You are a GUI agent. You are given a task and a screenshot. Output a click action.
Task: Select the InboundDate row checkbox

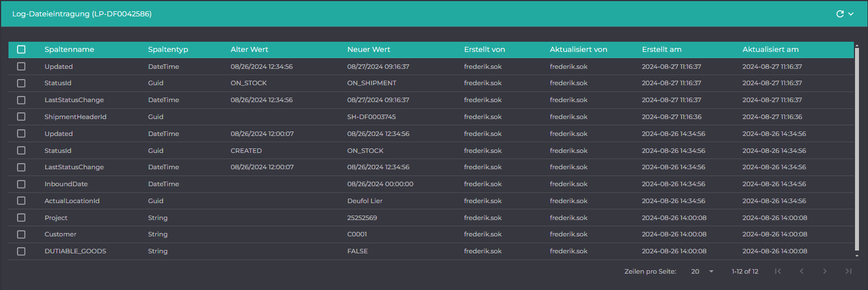point(21,184)
